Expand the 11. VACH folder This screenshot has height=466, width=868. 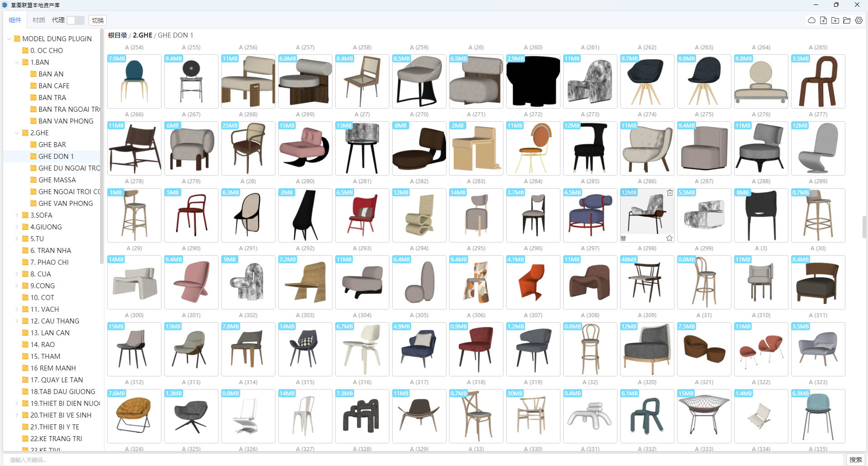[17, 309]
